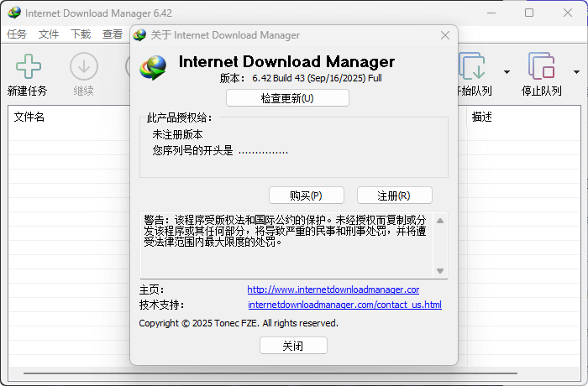The height and width of the screenshot is (386, 588).
Task: Open the 文件 menu
Action: pyautogui.click(x=49, y=34)
